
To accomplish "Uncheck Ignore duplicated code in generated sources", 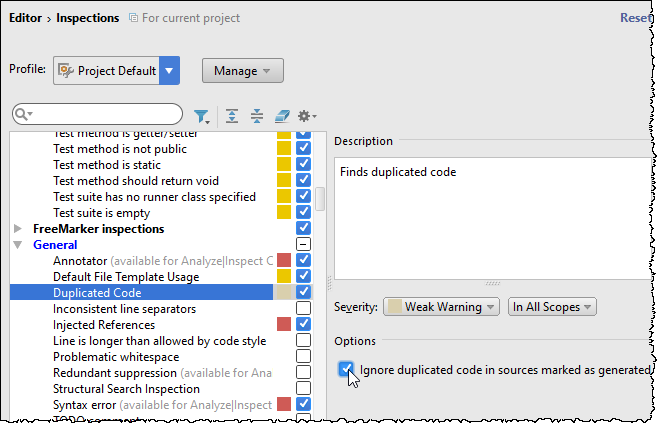I will pos(346,370).
